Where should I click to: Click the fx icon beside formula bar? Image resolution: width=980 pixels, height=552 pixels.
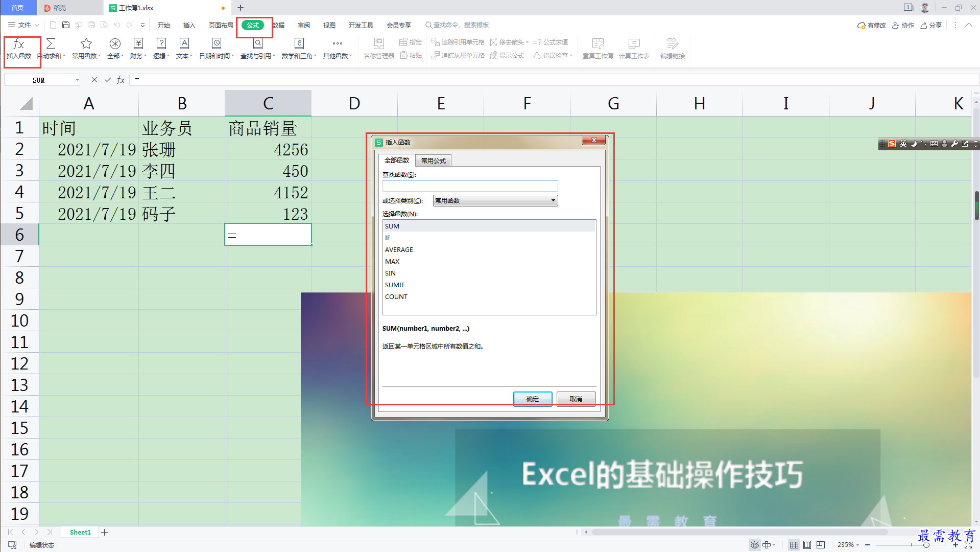pyautogui.click(x=121, y=80)
